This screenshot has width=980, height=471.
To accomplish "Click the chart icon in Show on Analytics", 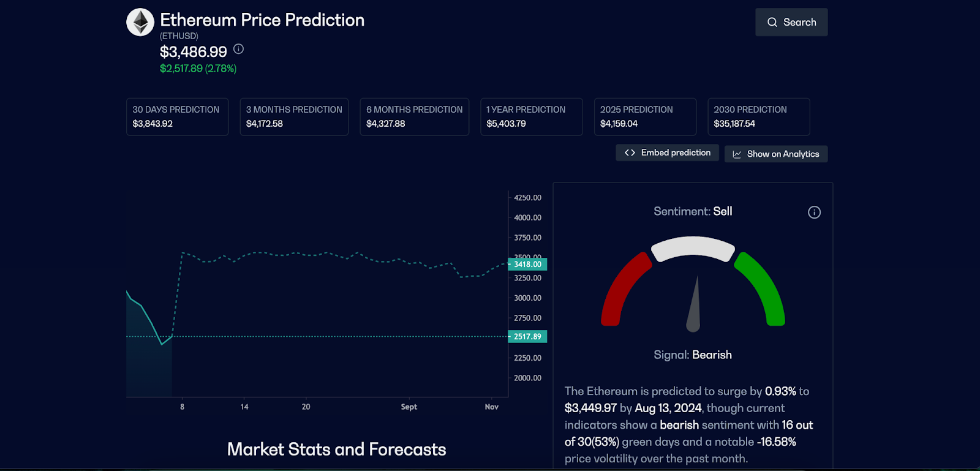I will [737, 154].
